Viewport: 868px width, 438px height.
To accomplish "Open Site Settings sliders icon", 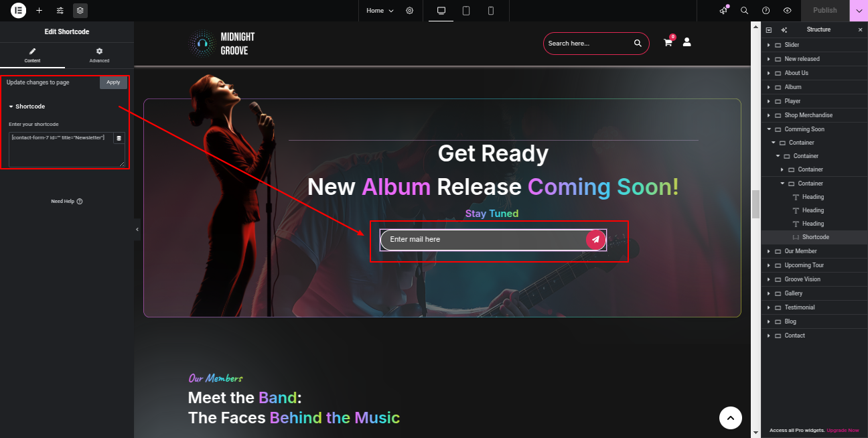I will pos(60,11).
